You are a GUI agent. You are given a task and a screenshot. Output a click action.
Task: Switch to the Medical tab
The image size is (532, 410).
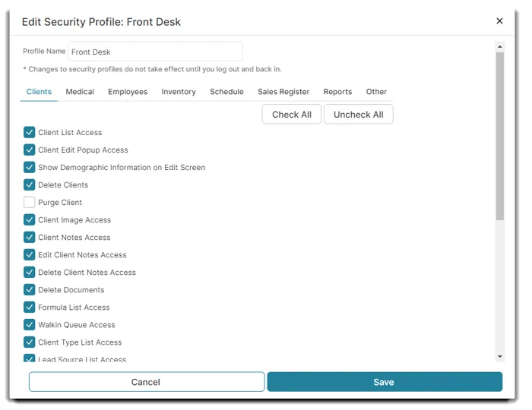pos(80,92)
